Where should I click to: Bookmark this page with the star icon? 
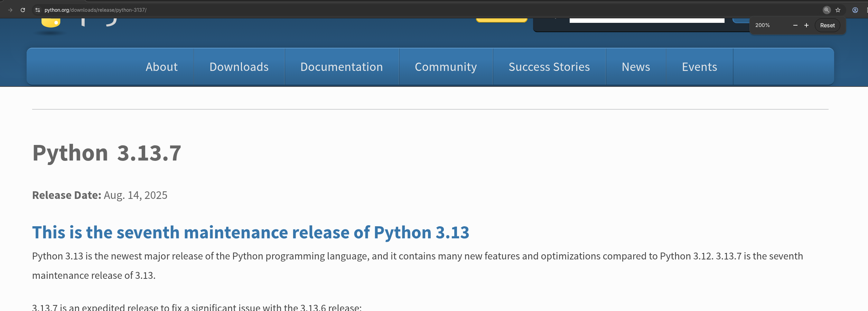pyautogui.click(x=838, y=10)
